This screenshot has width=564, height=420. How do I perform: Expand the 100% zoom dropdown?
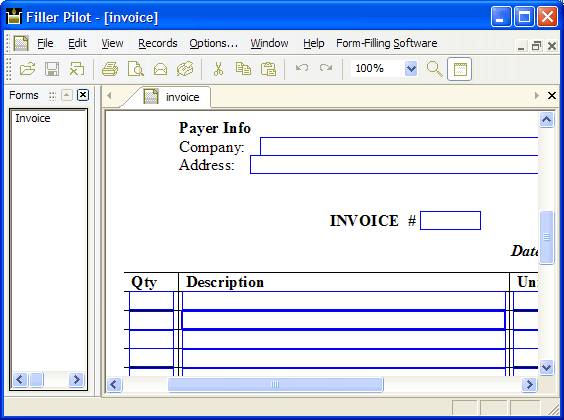pos(411,68)
